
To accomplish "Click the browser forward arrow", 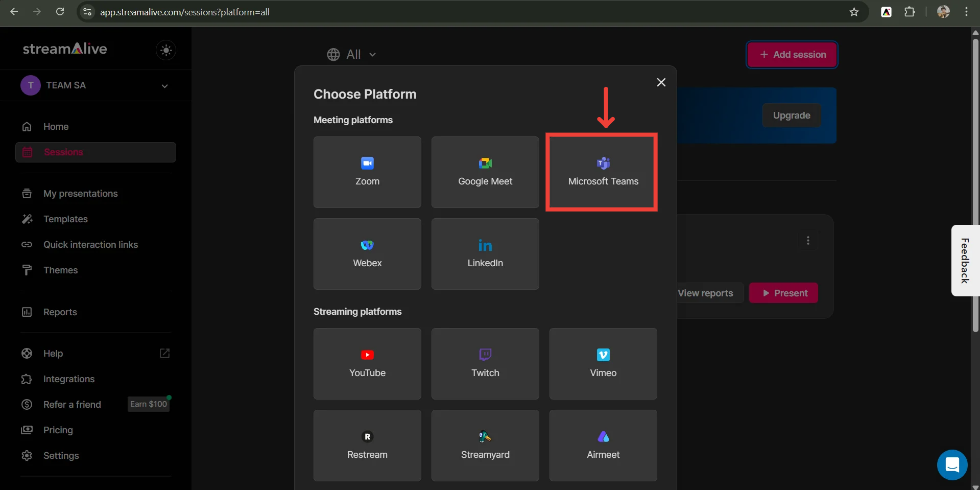I will (37, 12).
